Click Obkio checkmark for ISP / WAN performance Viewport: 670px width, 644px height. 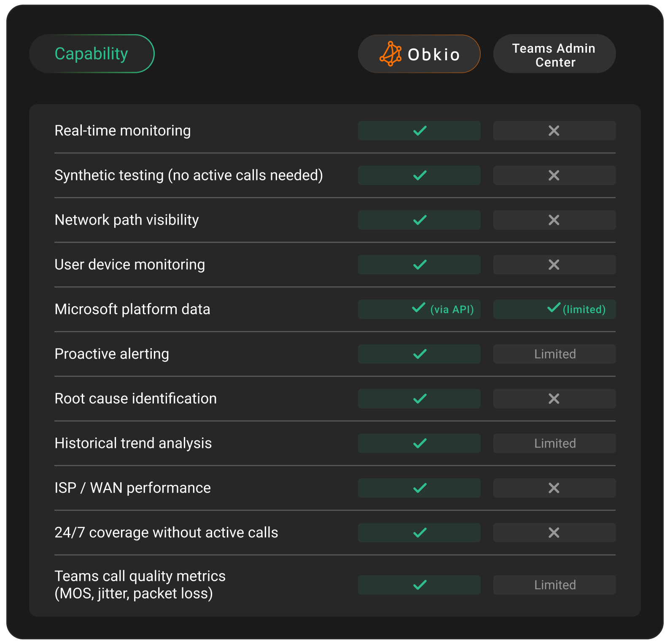[x=420, y=488]
